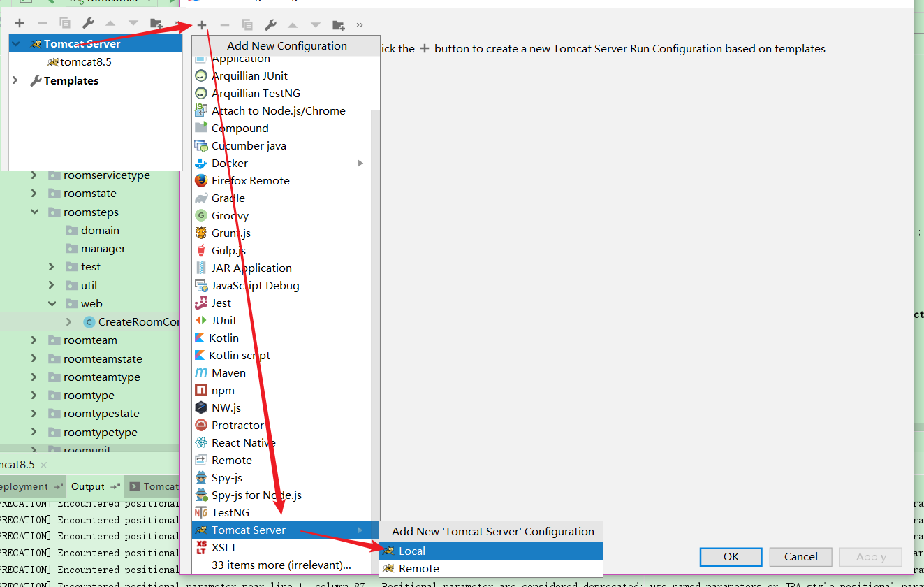Viewport: 924px width, 587px height.
Task: Pick Local Tomcat Server configuration
Action: click(490, 551)
